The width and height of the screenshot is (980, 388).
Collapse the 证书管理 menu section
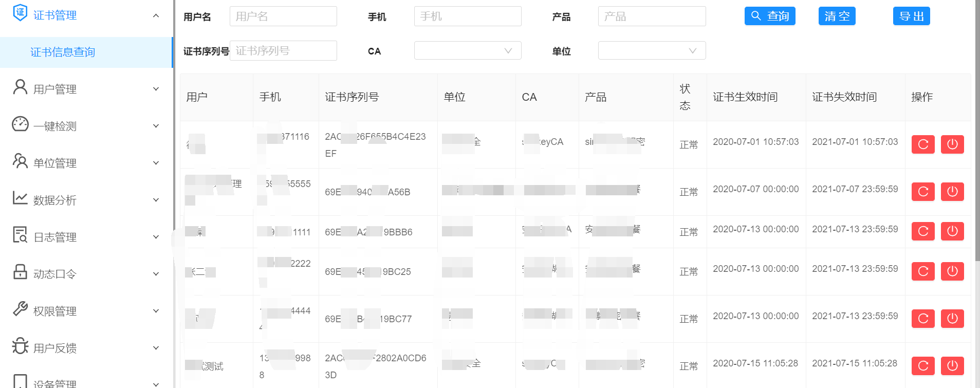[x=156, y=15]
